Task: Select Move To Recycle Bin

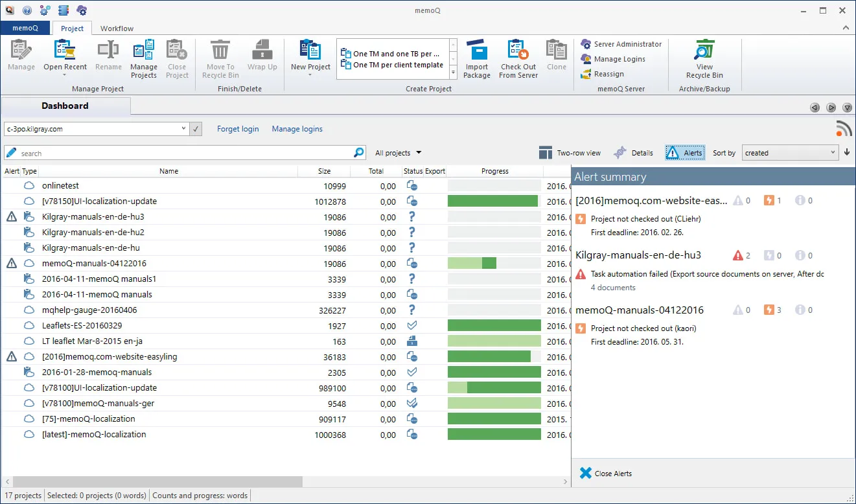Action: pos(220,58)
